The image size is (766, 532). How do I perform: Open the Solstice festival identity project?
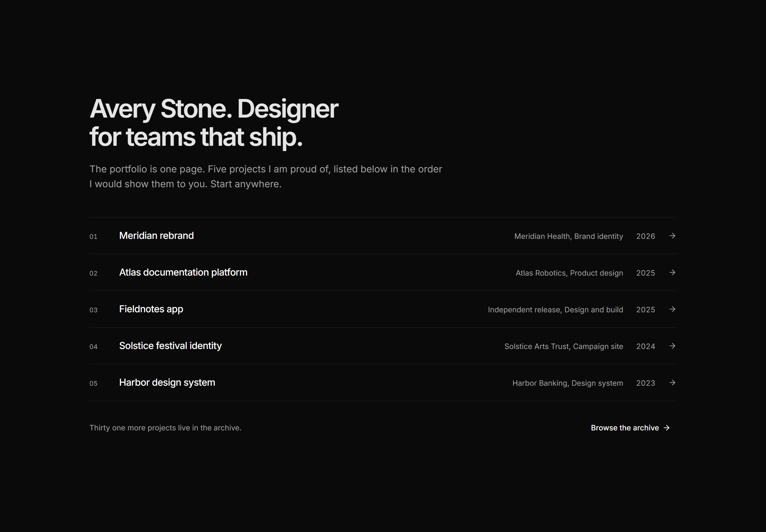tap(383, 346)
